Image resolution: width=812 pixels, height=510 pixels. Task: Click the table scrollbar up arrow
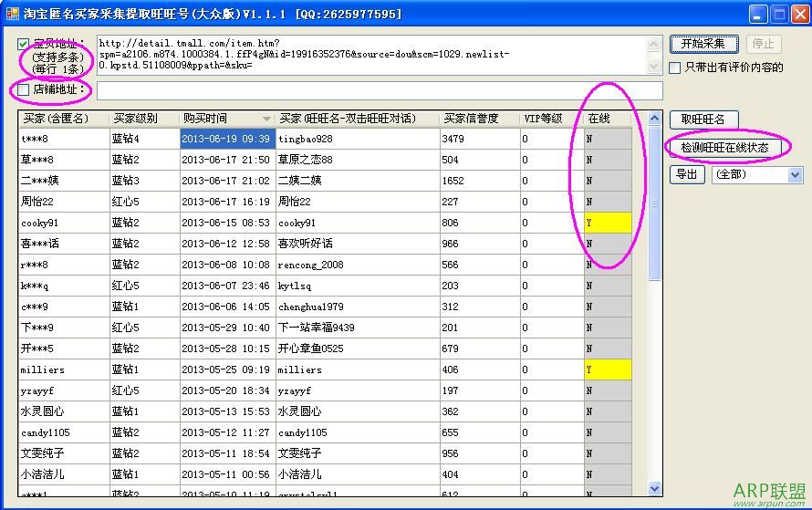654,119
